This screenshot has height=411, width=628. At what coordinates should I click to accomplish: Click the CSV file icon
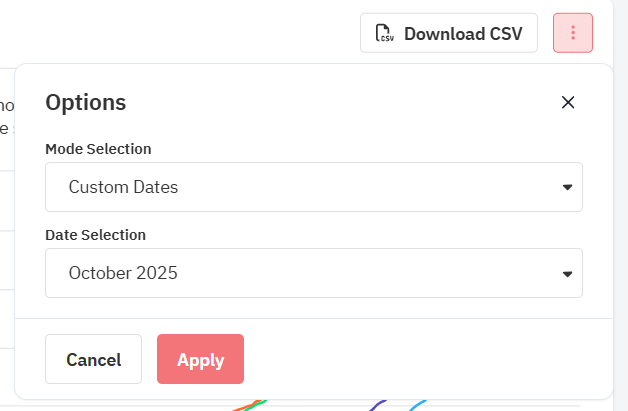(x=384, y=33)
